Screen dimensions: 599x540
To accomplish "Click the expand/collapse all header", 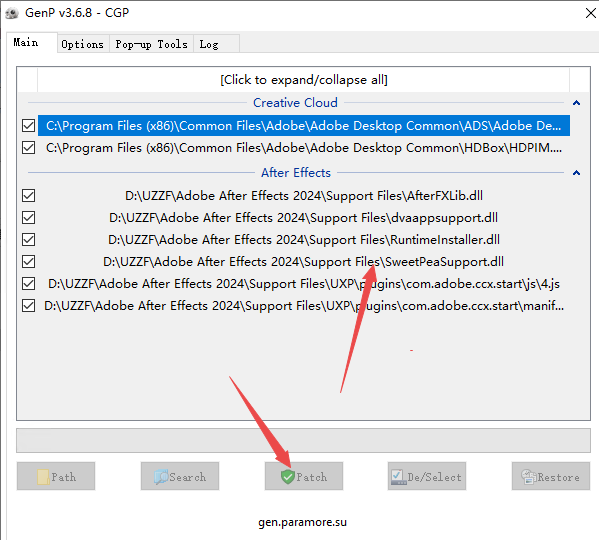I will (x=304, y=80).
